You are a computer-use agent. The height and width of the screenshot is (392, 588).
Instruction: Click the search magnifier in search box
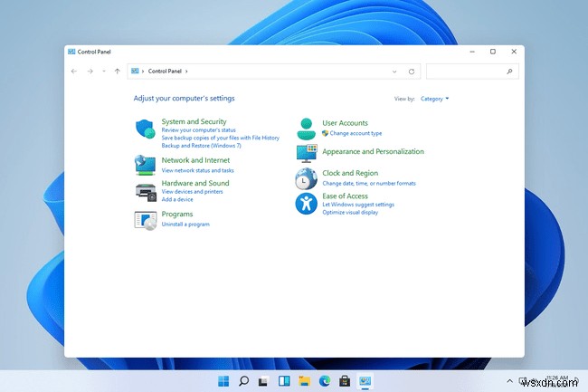(x=509, y=72)
